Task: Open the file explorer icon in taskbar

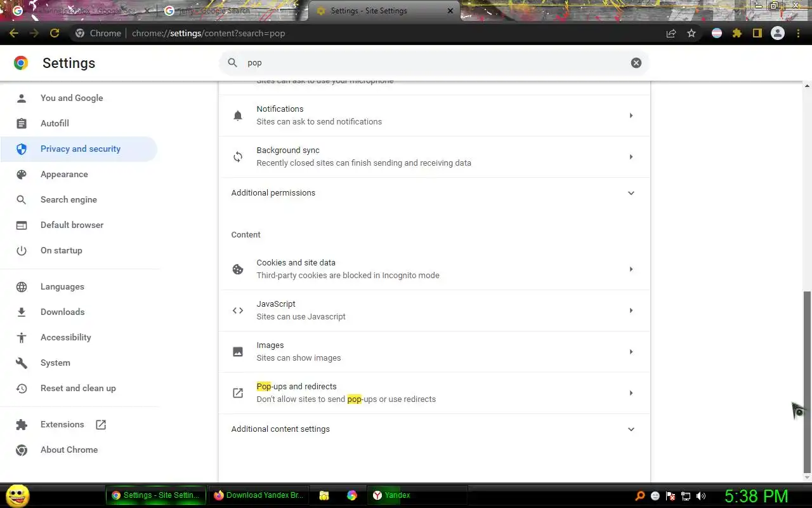Action: [324, 495]
